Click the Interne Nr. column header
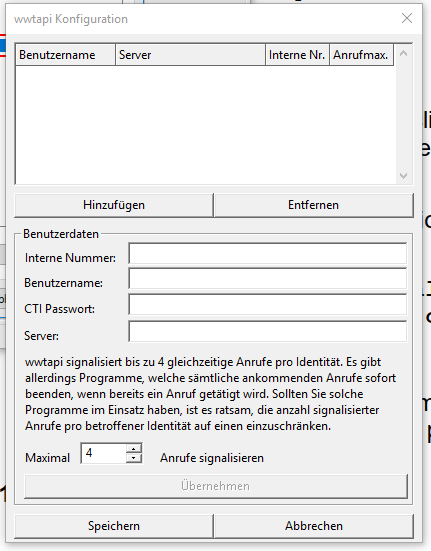 [x=298, y=55]
